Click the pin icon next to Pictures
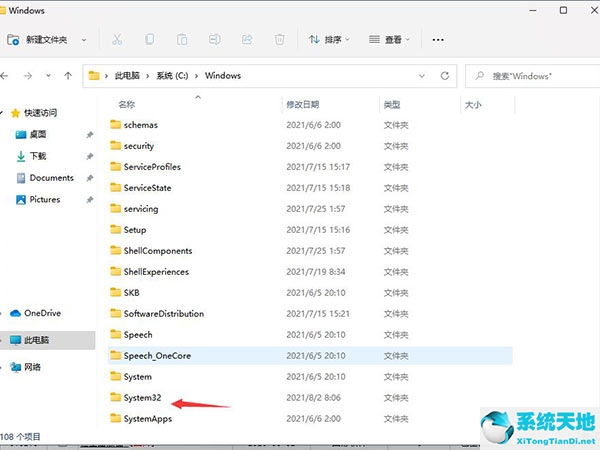Image resolution: width=600 pixels, height=450 pixels. (x=90, y=199)
